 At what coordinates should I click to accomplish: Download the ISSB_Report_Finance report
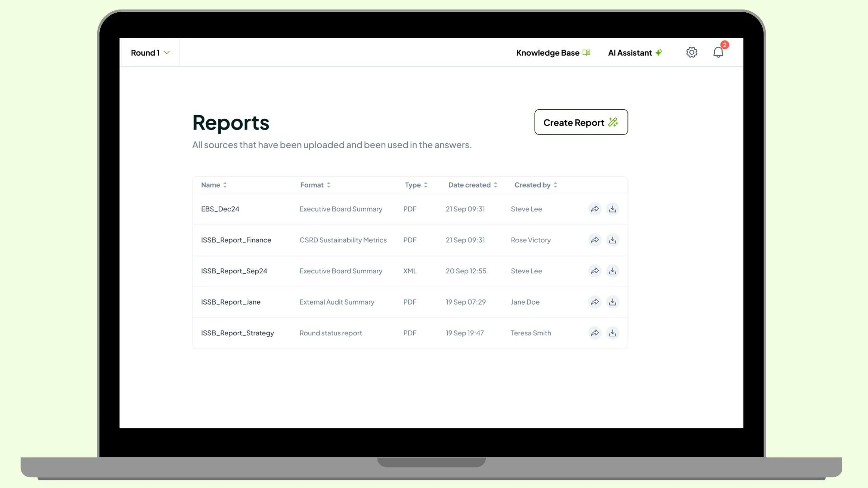coord(612,240)
